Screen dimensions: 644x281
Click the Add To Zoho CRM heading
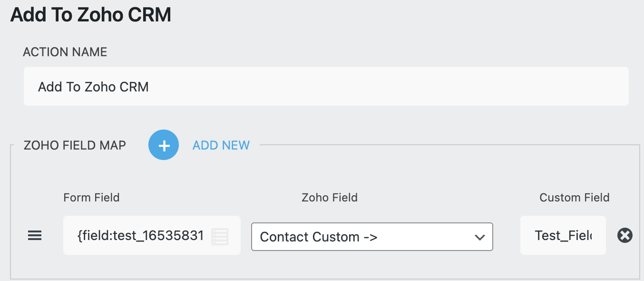click(91, 15)
